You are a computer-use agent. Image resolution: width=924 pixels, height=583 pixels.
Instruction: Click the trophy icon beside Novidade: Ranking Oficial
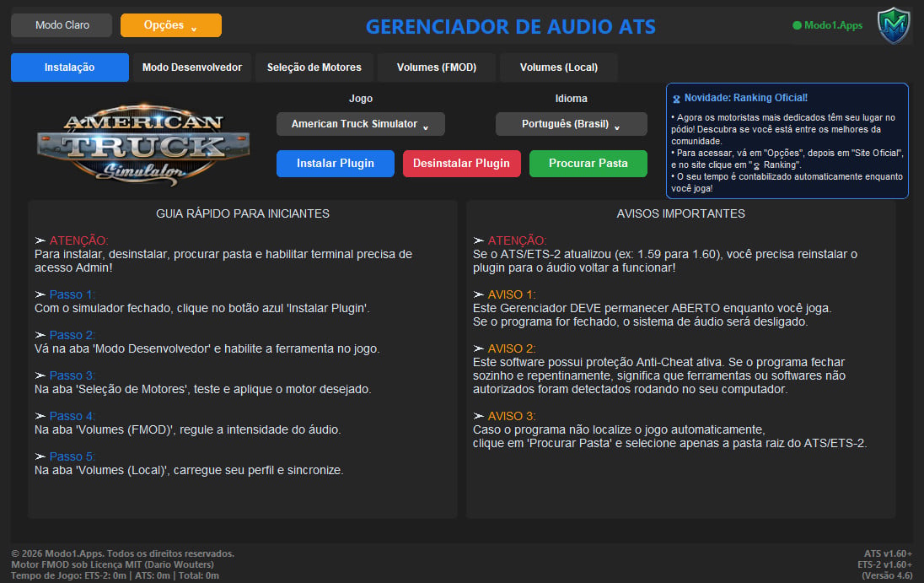[676, 99]
